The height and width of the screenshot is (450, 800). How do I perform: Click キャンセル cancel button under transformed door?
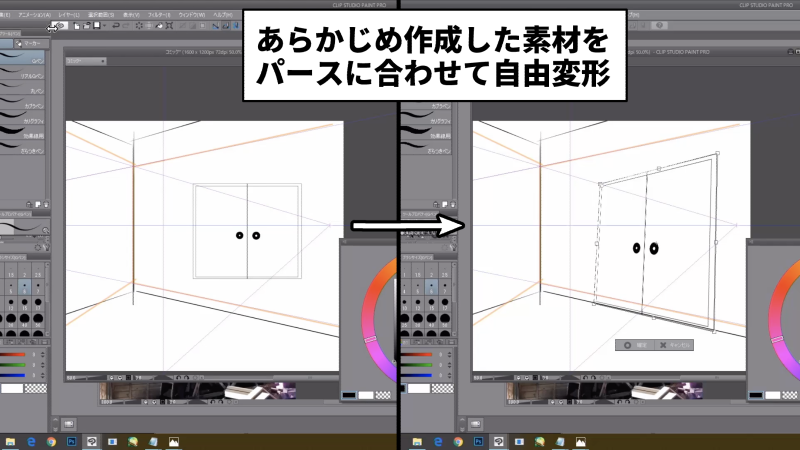click(x=674, y=345)
